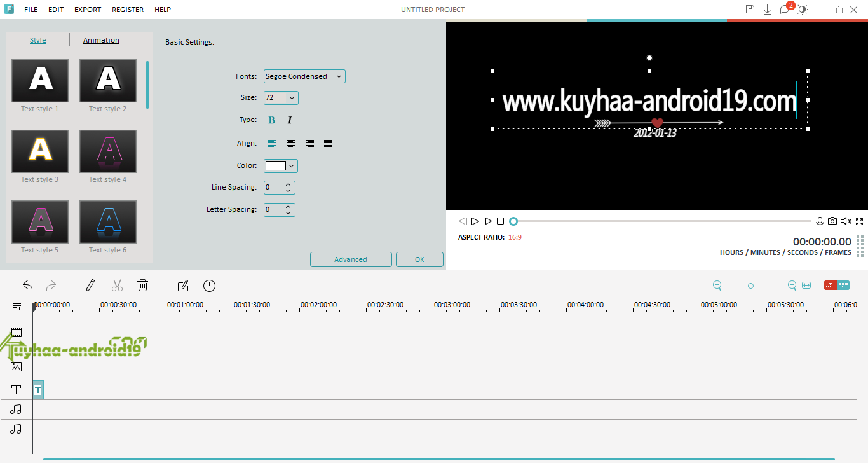868x463 pixels.
Task: Click the Filmora logo icon
Action: (10, 10)
